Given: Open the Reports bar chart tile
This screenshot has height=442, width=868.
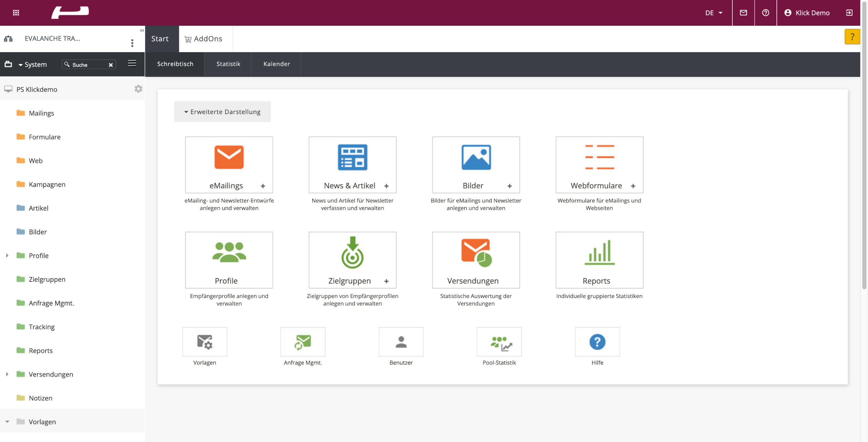Looking at the screenshot, I should click(599, 252).
